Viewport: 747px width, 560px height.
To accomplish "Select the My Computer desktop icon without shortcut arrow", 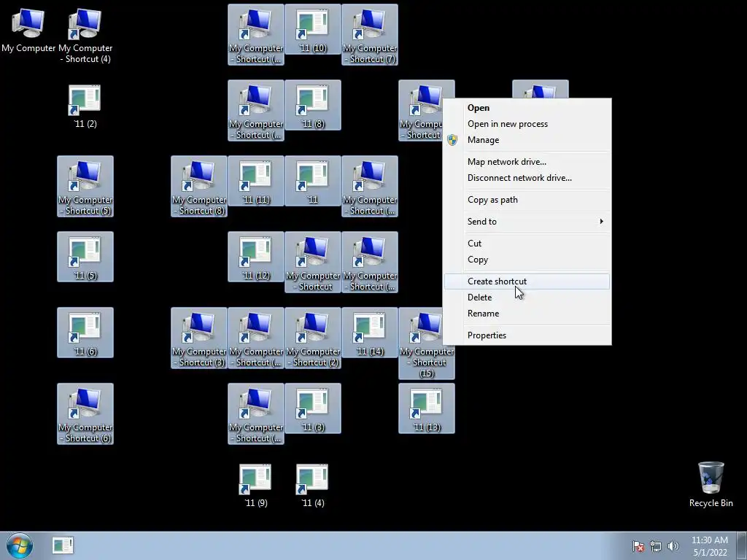I will tap(28, 30).
